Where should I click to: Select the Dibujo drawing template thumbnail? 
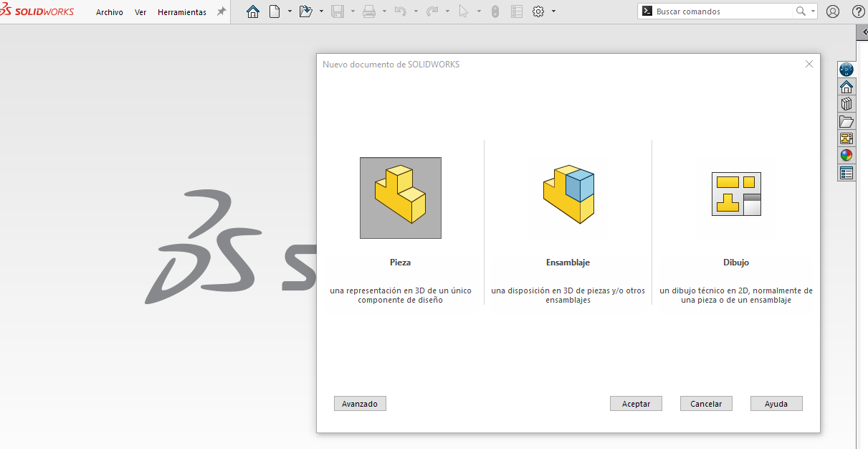(x=736, y=194)
